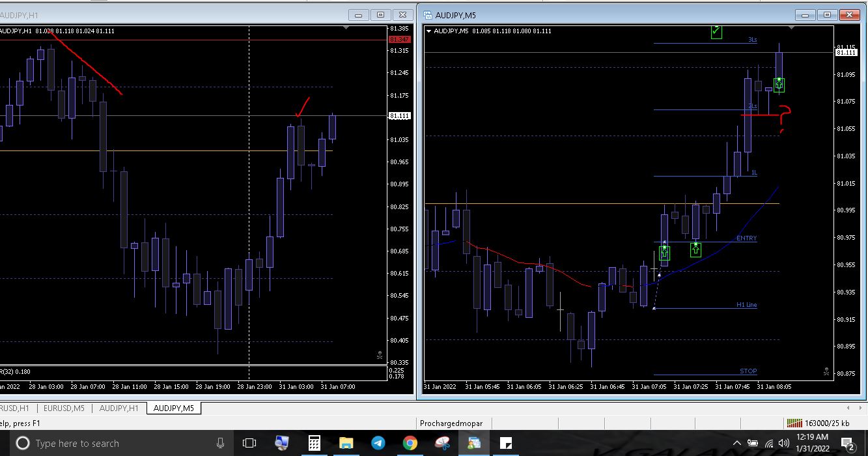Click the green checkmark icon on M5 chart
The width and height of the screenshot is (868, 456).
pyautogui.click(x=716, y=31)
